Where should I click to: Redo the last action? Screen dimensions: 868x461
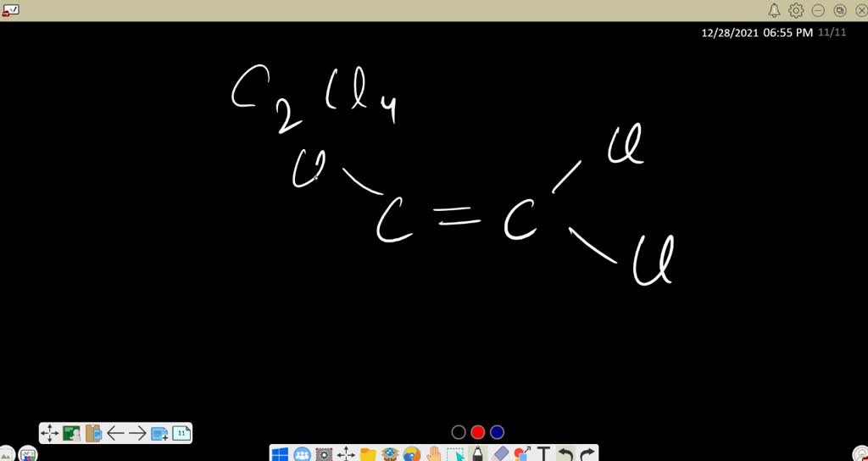pos(588,454)
